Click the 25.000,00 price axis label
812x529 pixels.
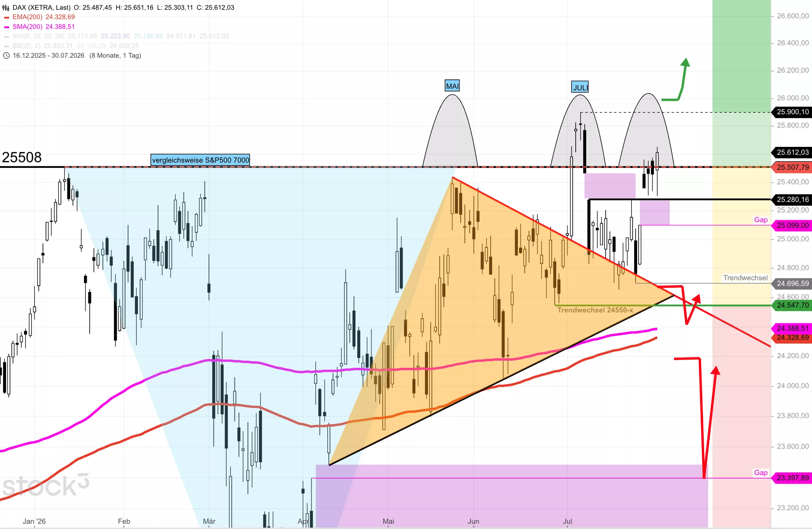[793, 239]
